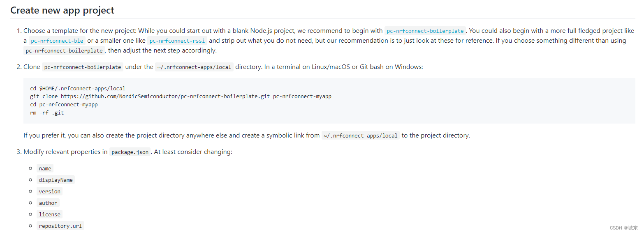Select the 'author' property item
Screen dimensions: 644x234
coord(48,203)
